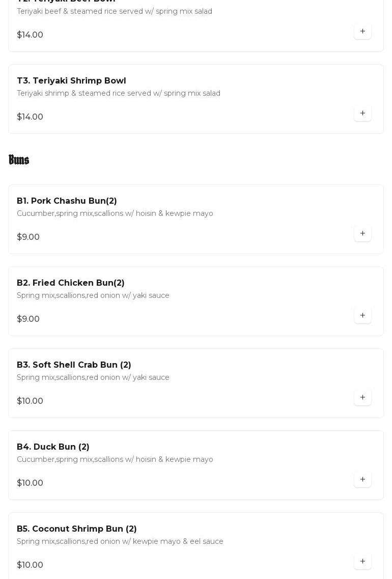The image size is (392, 579).
Task: Click Duck Bun description with hoisin mayo
Action: [x=115, y=459]
